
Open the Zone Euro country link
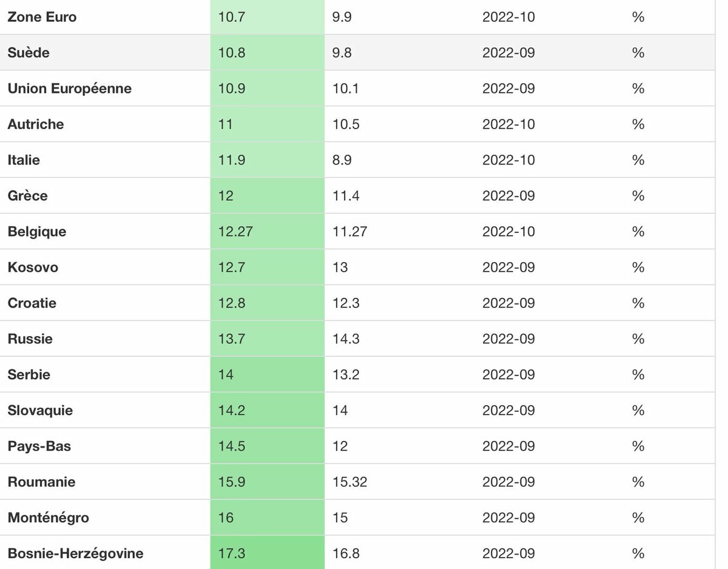(42, 17)
